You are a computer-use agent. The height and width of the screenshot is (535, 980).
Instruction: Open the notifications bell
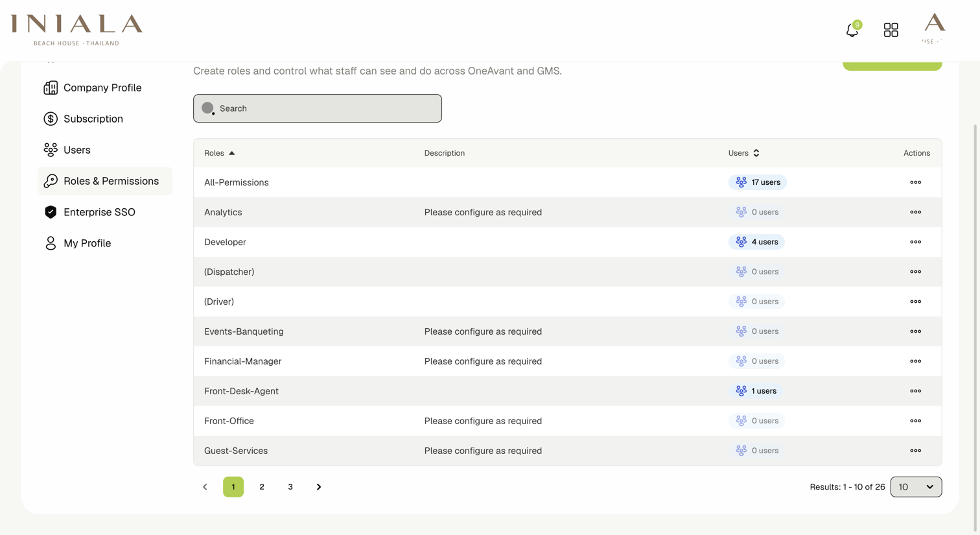(852, 30)
